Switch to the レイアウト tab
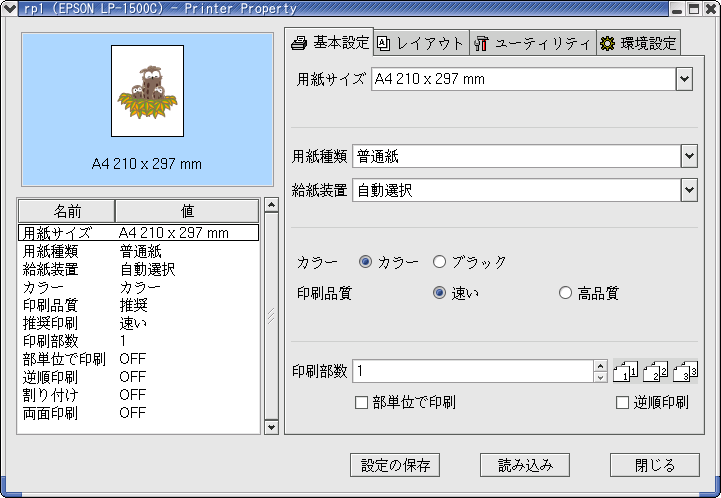This screenshot has height=498, width=721. coord(420,43)
